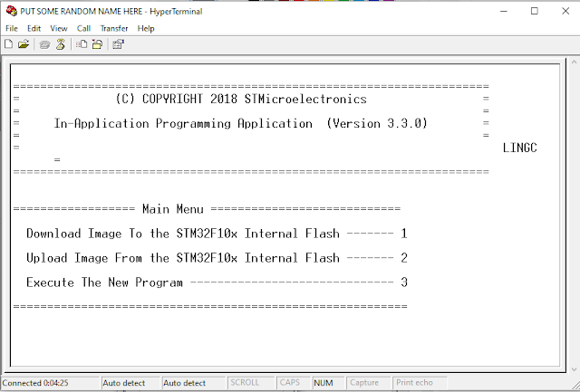The height and width of the screenshot is (392, 580).
Task: Click the Call (connect) phone icon
Action: (44, 44)
